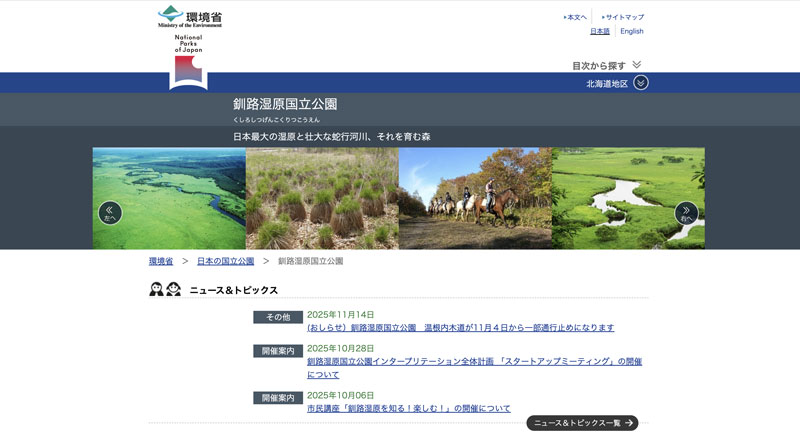Expand the 目次から探す menu
Screen dimensions: 800x445
click(606, 65)
